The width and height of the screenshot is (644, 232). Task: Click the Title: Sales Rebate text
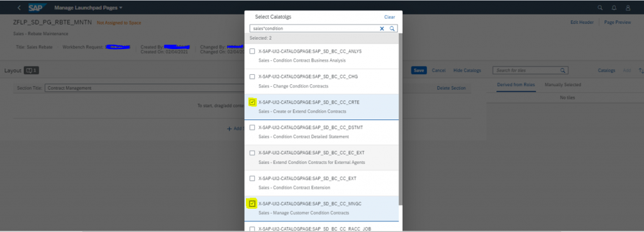point(34,47)
